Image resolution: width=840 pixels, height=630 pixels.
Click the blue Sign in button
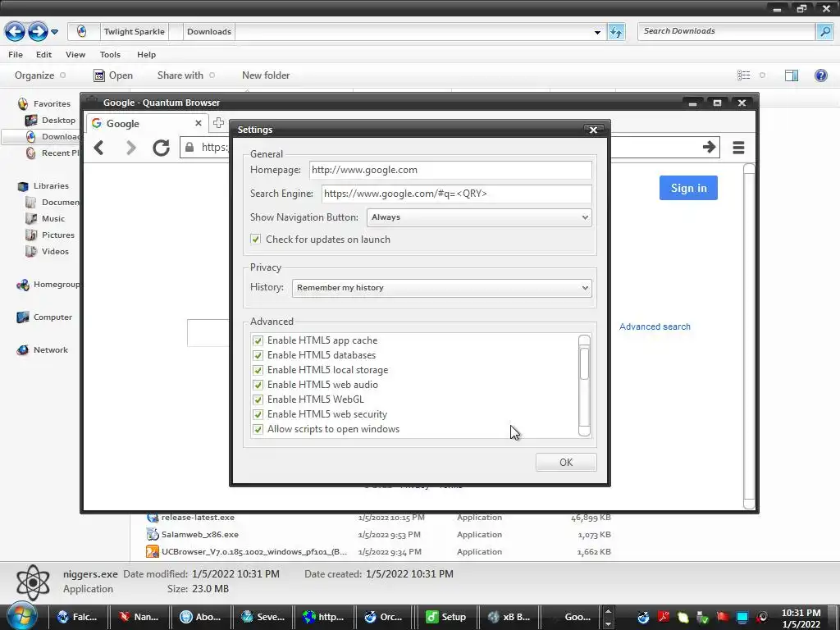tap(688, 188)
